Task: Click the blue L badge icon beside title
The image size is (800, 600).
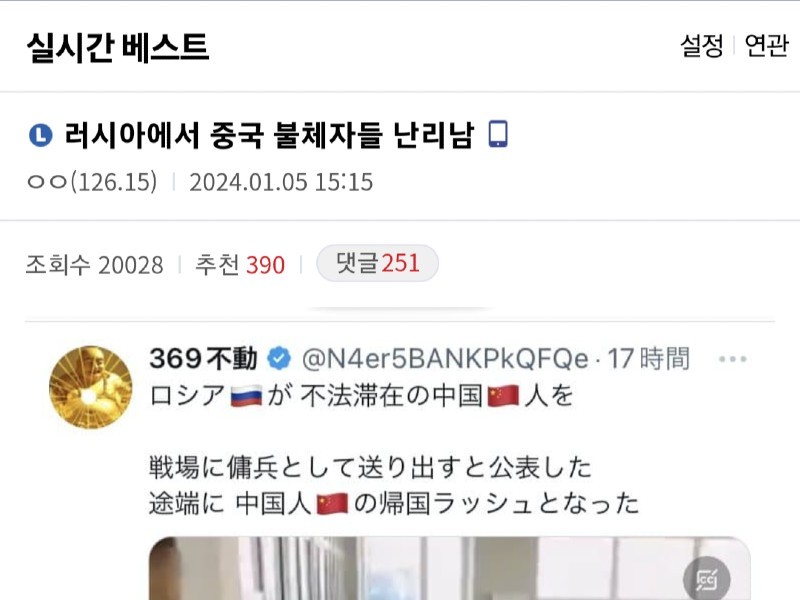Action: [41, 136]
